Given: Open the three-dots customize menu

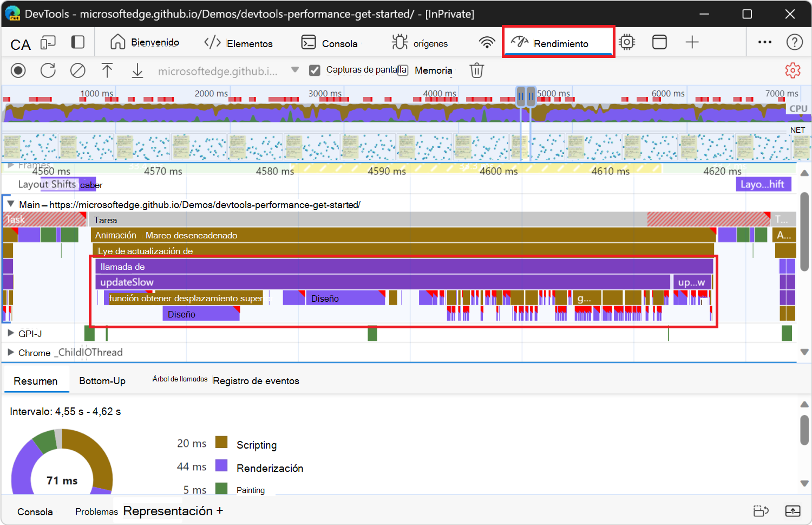Looking at the screenshot, I should (765, 42).
